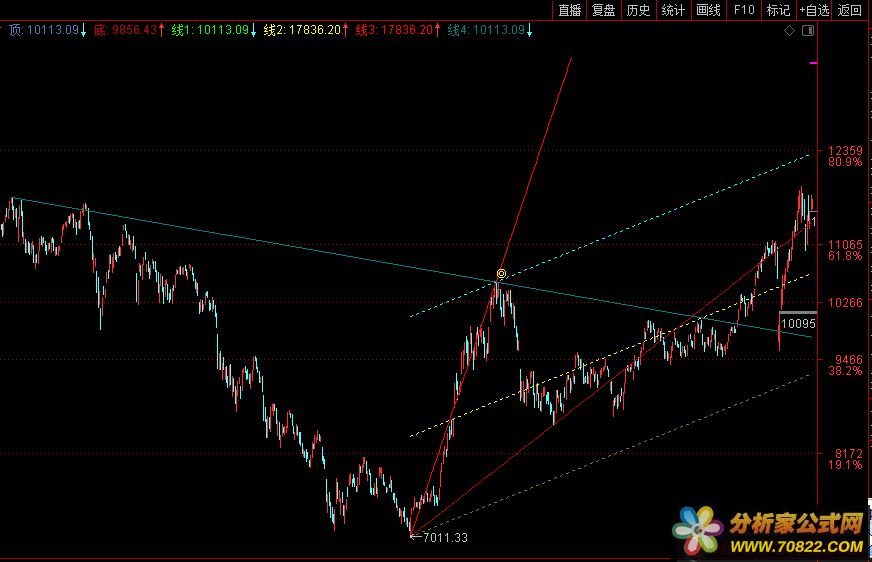Click the panel toggle icon beside the diamond
This screenshot has height=562, width=872.
(x=808, y=31)
